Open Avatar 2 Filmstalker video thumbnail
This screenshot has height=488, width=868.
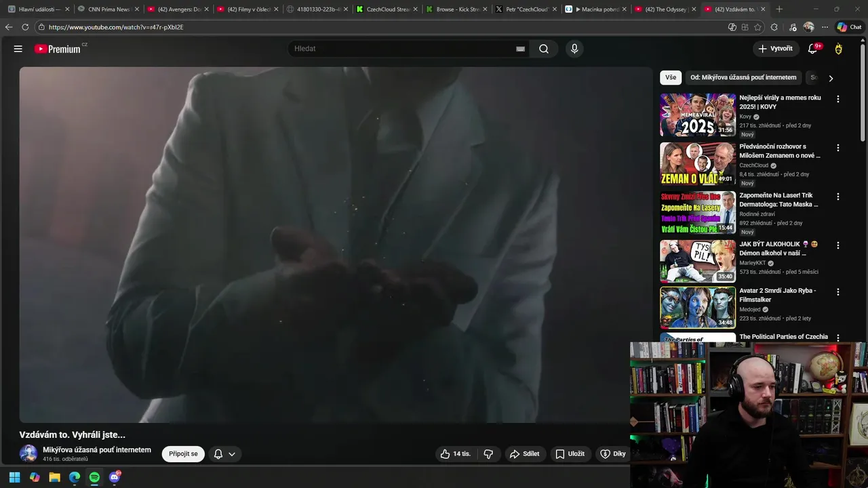[x=698, y=308]
